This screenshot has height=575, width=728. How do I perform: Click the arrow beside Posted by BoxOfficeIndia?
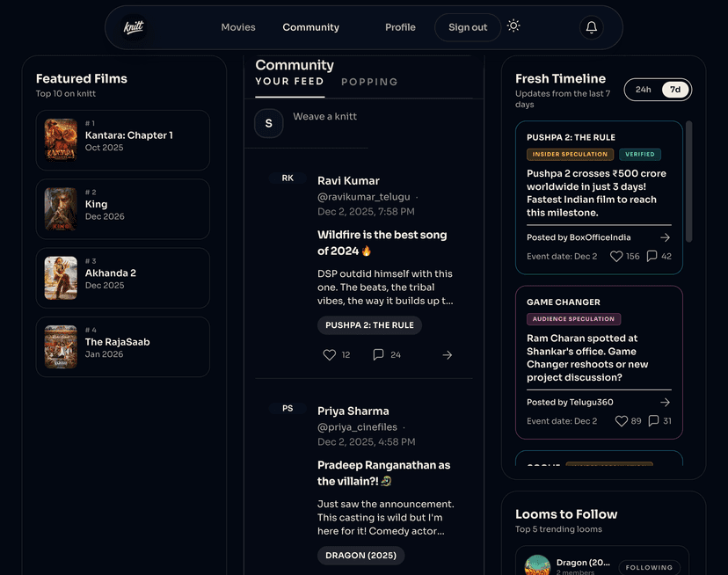[x=665, y=237]
